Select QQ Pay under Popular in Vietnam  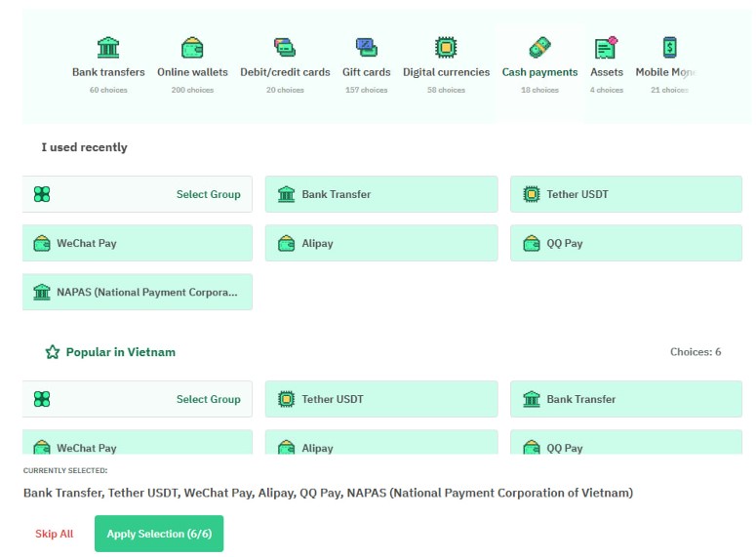point(626,442)
